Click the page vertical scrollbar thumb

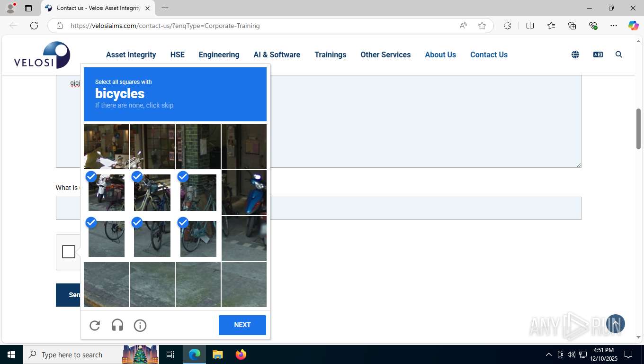click(x=638, y=129)
